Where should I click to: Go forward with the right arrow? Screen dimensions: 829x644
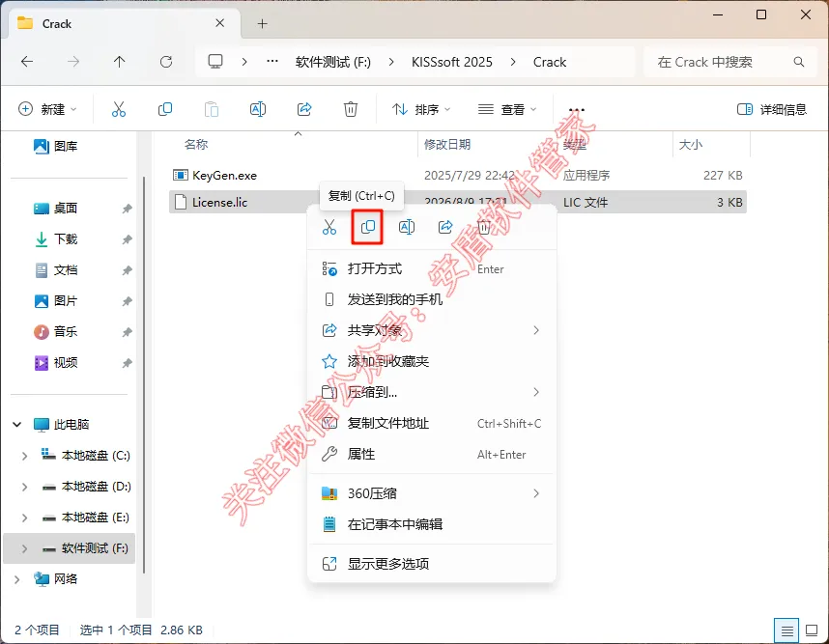[73, 62]
